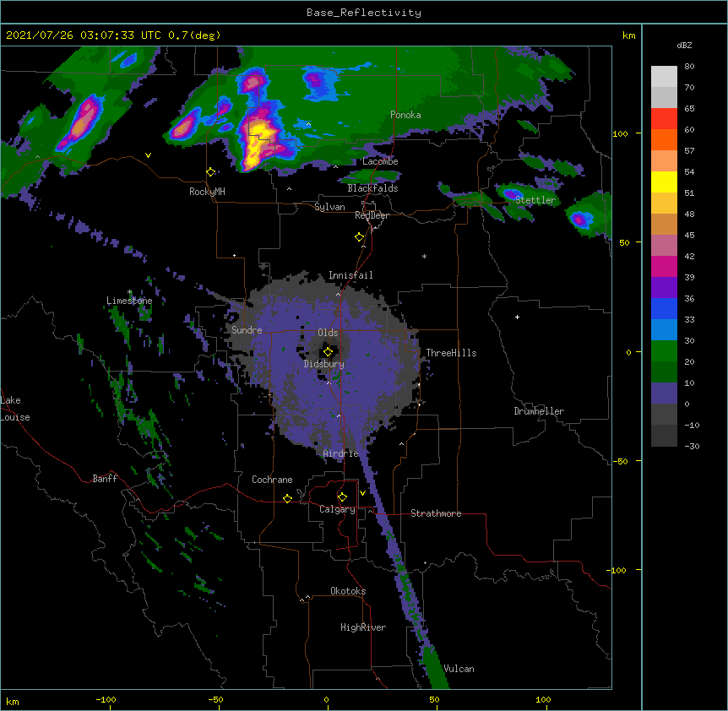Click the Drumheller label
Image resolution: width=728 pixels, height=711 pixels.
(x=539, y=411)
